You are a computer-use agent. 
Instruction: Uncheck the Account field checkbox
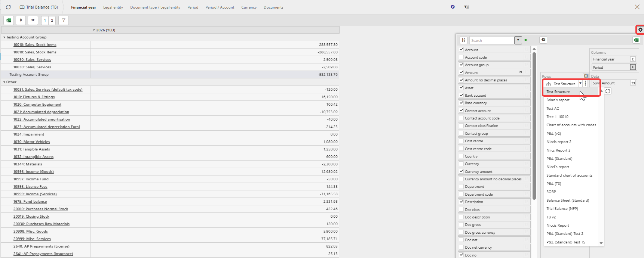pyautogui.click(x=461, y=49)
